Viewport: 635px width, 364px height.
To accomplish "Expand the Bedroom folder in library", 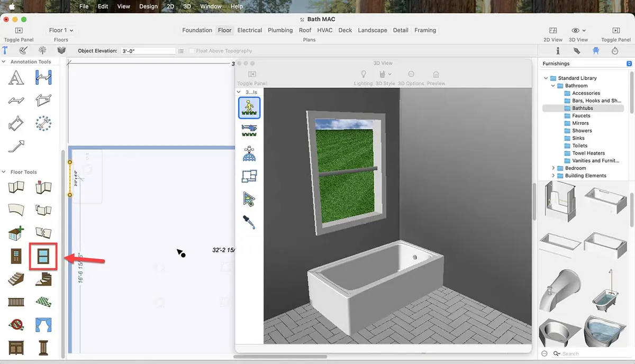I will [x=554, y=168].
